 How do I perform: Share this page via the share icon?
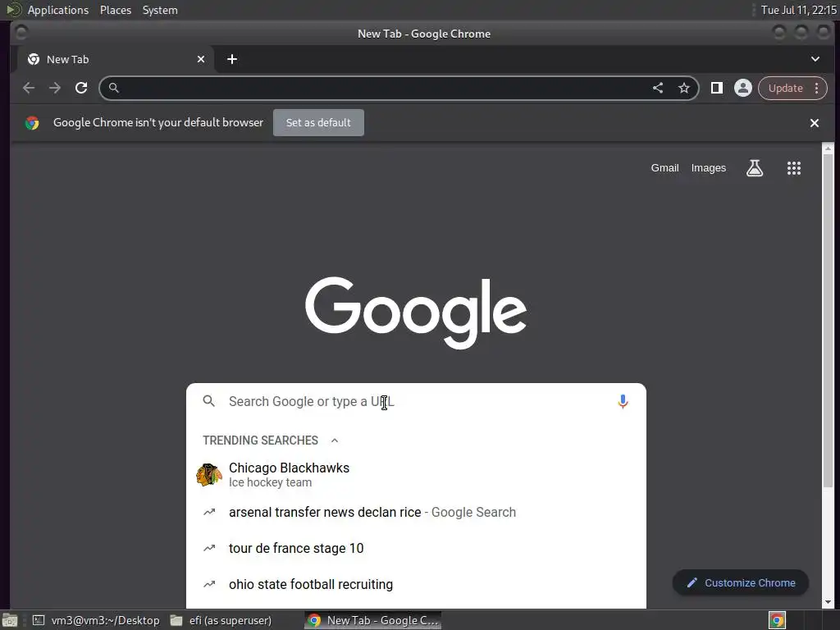click(658, 88)
